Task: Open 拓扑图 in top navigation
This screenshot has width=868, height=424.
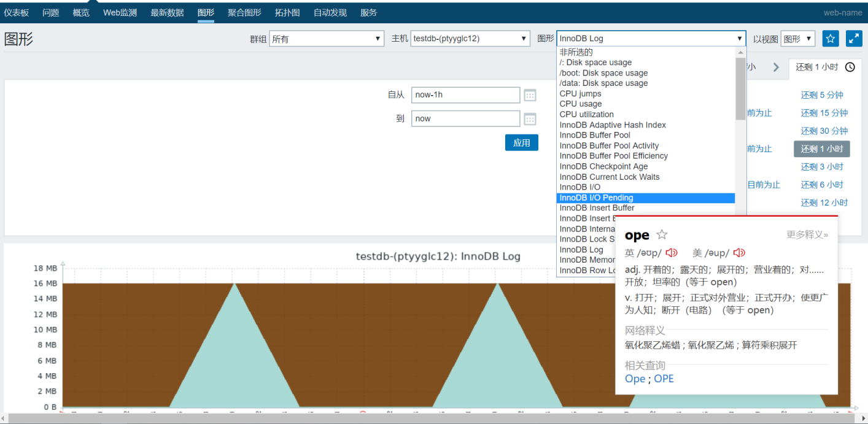Action: point(287,12)
